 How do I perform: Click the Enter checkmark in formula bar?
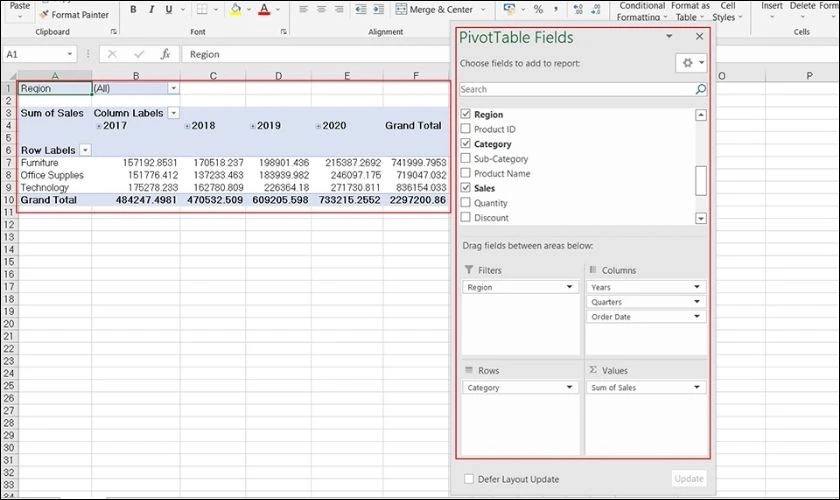pyautogui.click(x=139, y=54)
